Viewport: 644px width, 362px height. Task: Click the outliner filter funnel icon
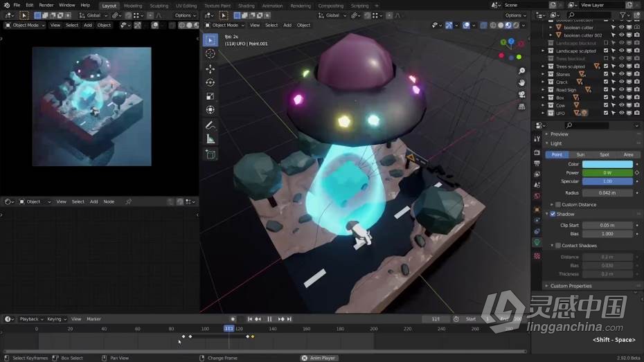click(x=623, y=15)
